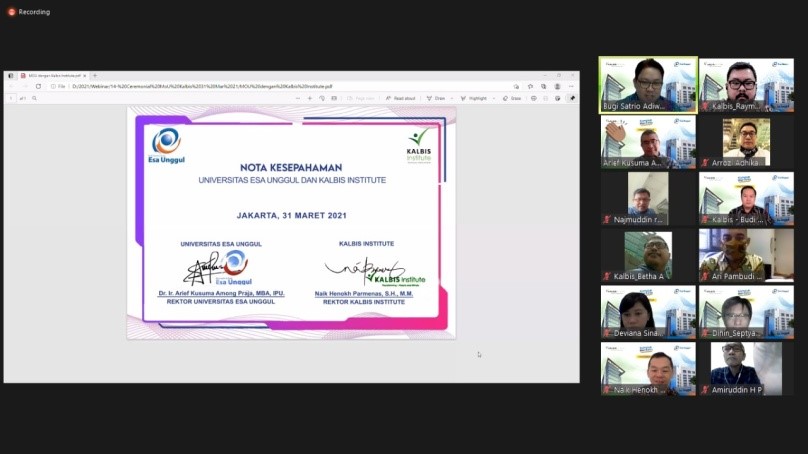The height and width of the screenshot is (454, 808).
Task: Click the NOTA KESEPAHAMAN heading in the PDF
Action: tap(291, 167)
